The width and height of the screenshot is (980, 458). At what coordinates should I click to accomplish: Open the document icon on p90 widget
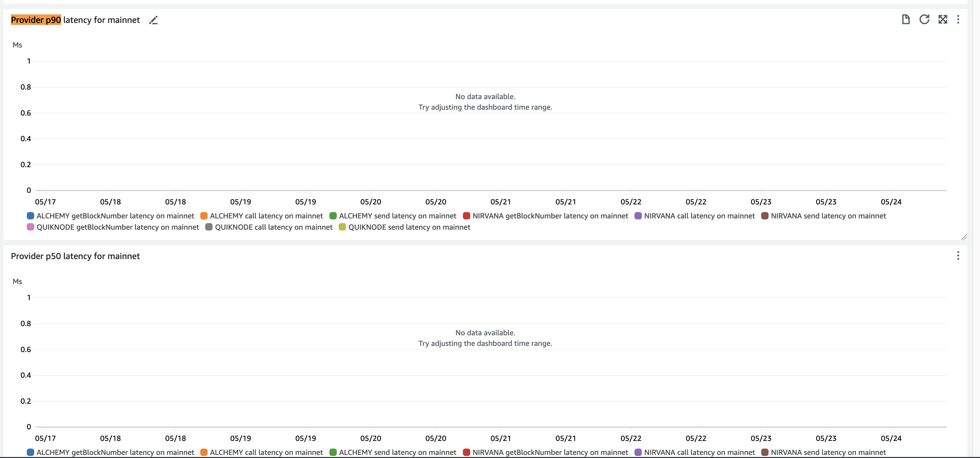coord(906,19)
